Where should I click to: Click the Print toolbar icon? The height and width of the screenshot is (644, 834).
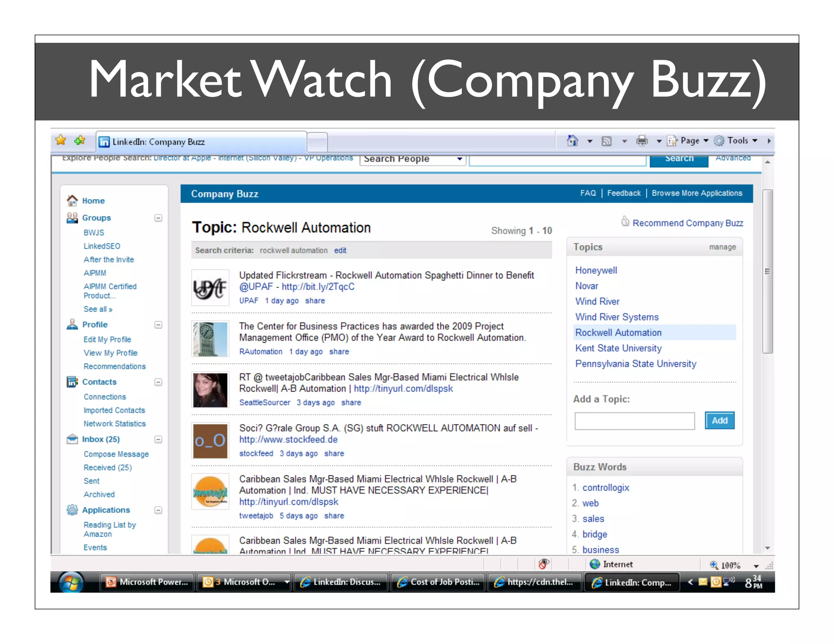point(642,141)
